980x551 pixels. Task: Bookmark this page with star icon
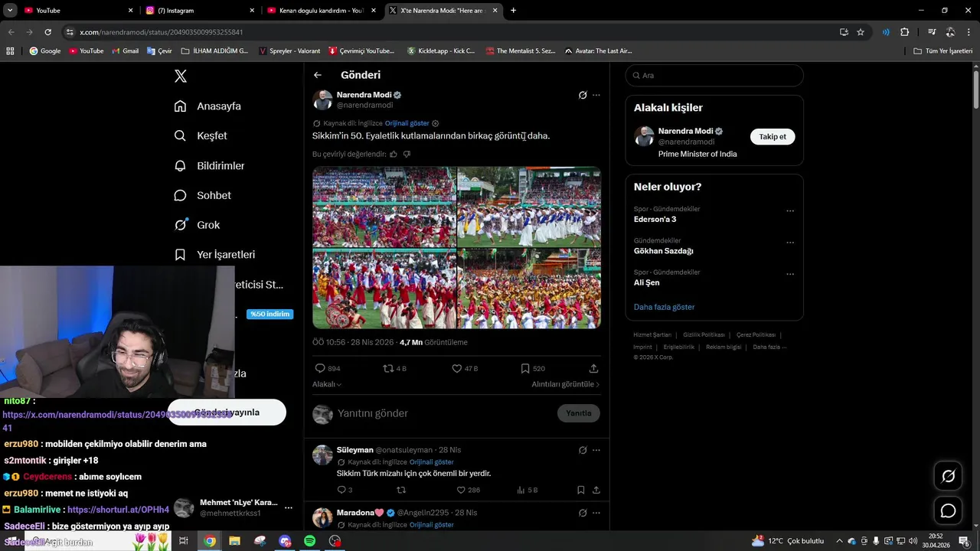pyautogui.click(x=861, y=32)
